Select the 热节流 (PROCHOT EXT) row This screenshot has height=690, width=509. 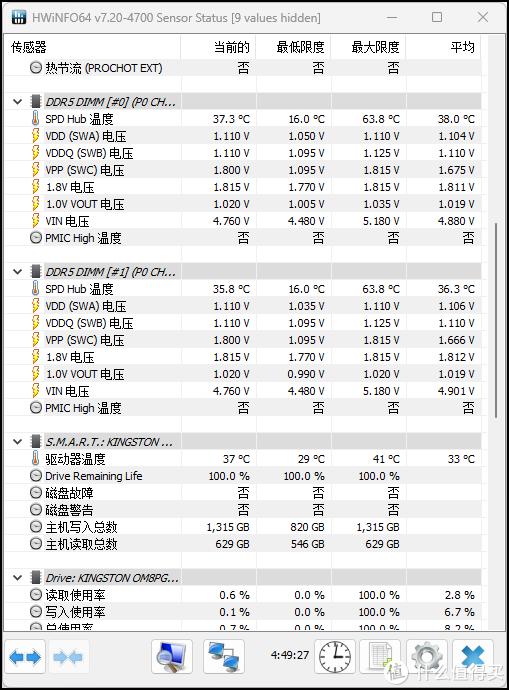tap(243, 68)
